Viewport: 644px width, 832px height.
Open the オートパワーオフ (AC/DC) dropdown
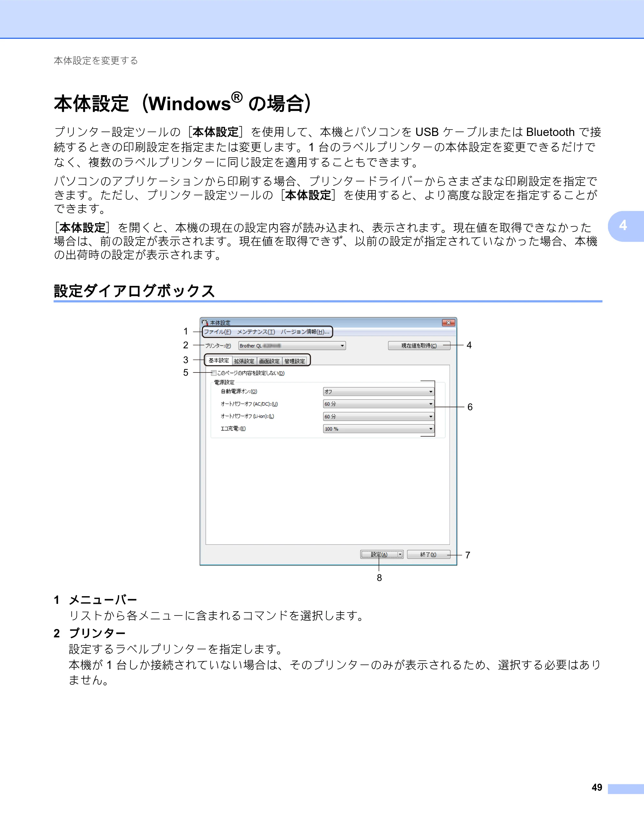coord(379,404)
